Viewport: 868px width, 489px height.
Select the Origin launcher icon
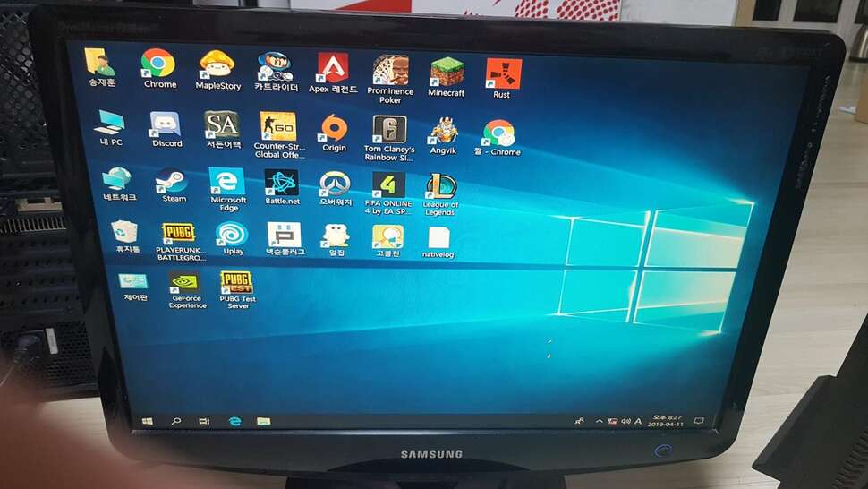pyautogui.click(x=334, y=133)
